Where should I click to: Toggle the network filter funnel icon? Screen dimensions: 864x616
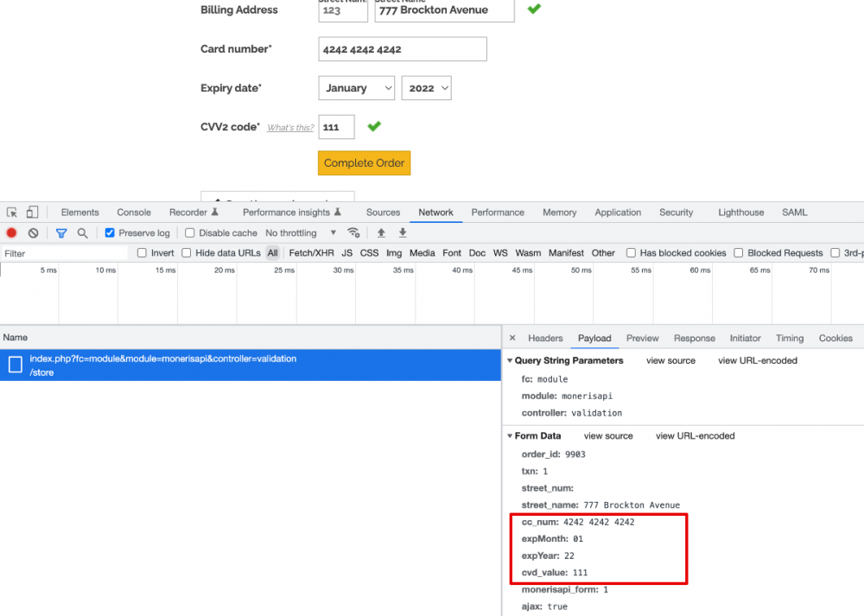61,233
